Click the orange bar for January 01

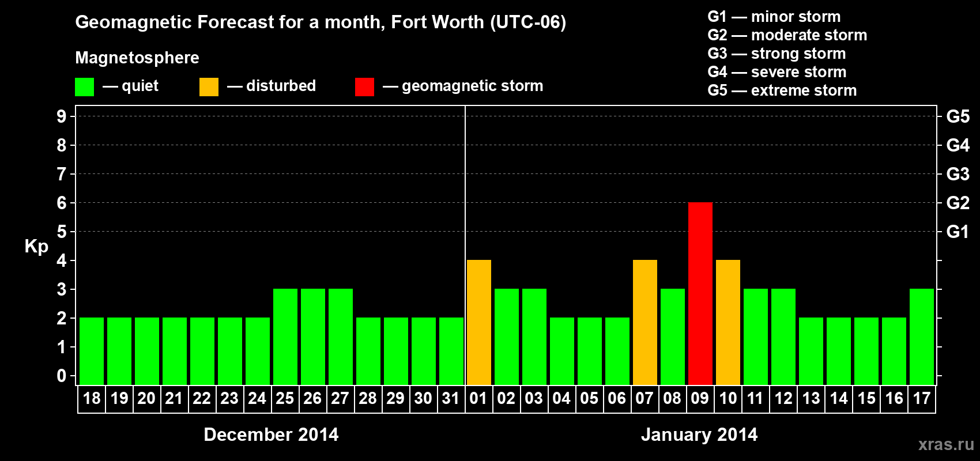coord(479,323)
